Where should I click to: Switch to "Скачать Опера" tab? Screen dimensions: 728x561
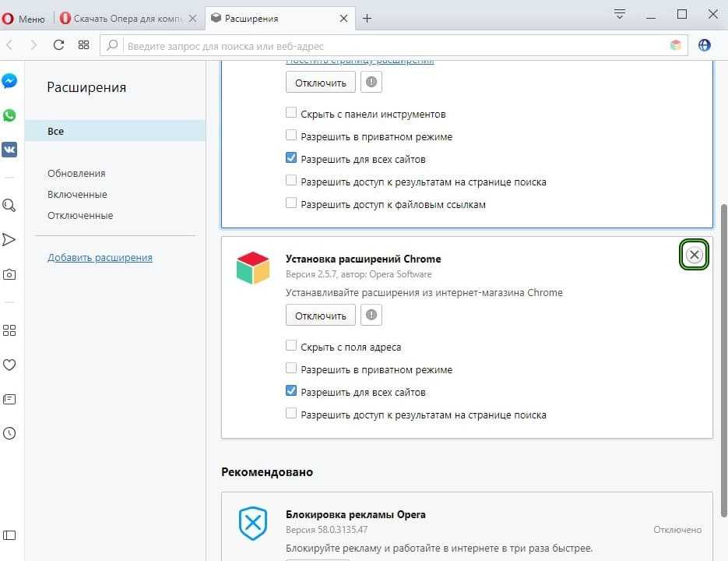click(x=125, y=18)
